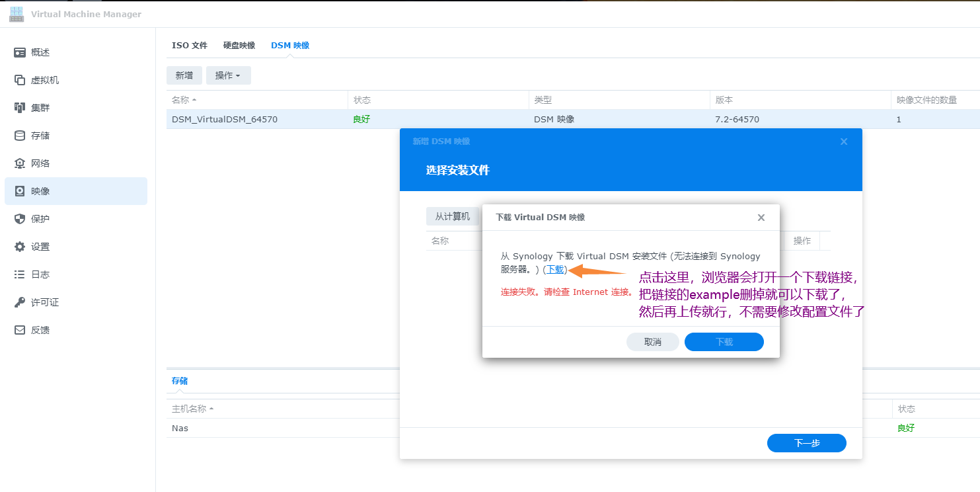
Task: Select the DSM 映像 tab
Action: pyautogui.click(x=290, y=46)
